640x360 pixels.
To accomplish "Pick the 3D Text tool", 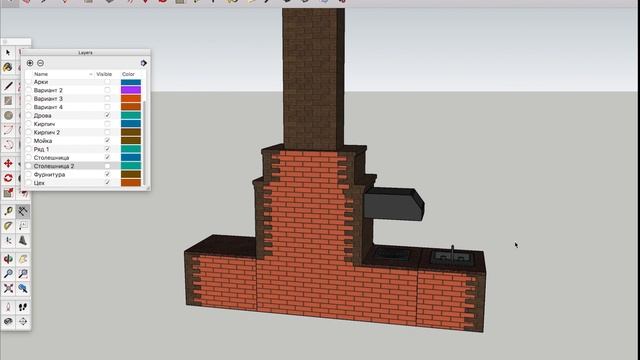I will click(x=23, y=240).
